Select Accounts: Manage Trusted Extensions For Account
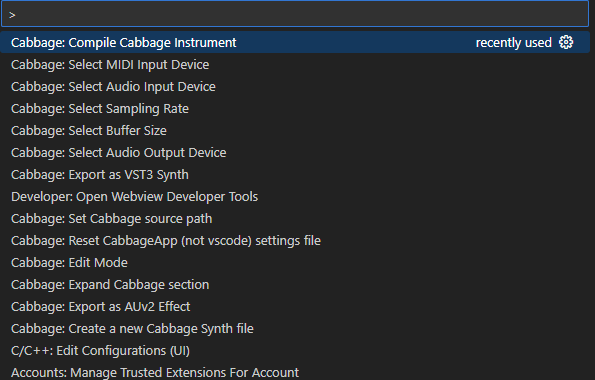 (x=295, y=372)
